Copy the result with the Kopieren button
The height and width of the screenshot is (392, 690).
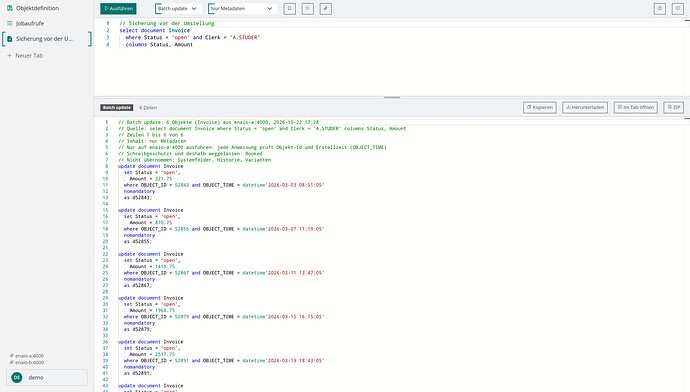540,107
